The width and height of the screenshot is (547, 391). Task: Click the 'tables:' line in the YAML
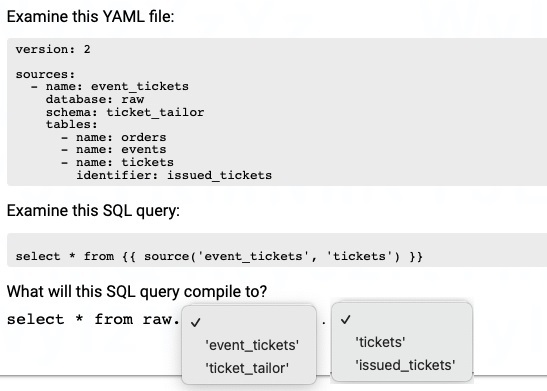point(72,125)
